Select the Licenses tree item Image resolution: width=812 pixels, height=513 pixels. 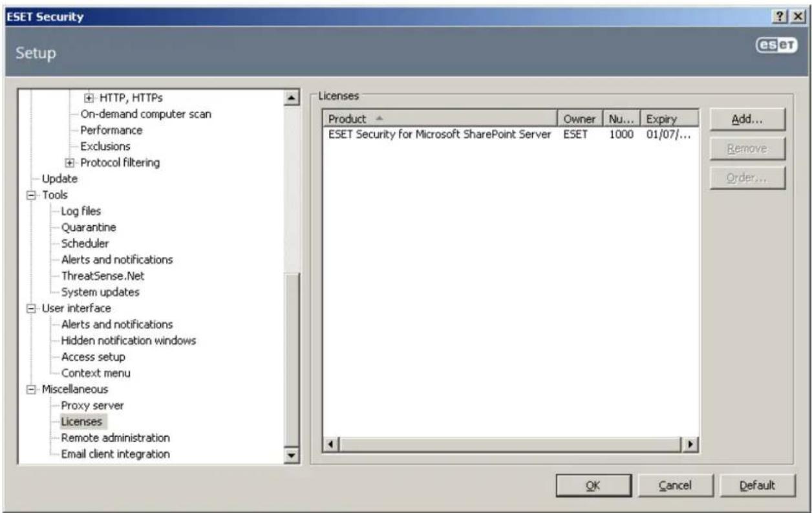pyautogui.click(x=81, y=422)
